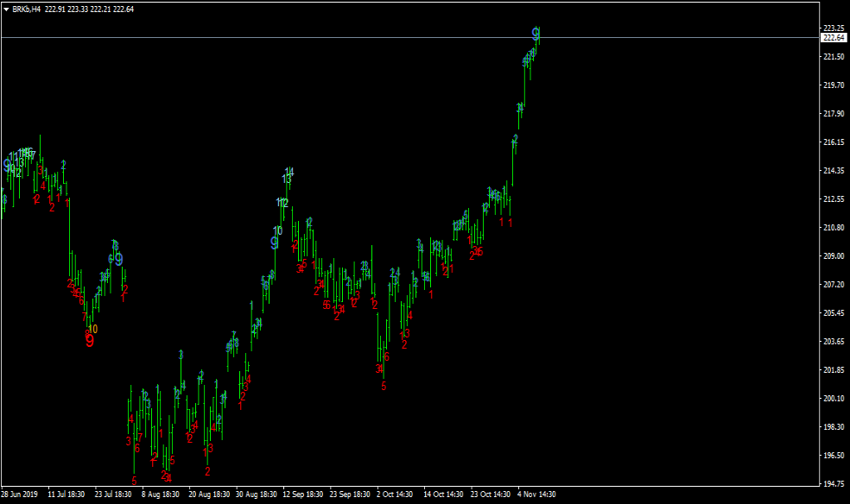Image resolution: width=850 pixels, height=504 pixels.
Task: Click the large blue 9 at chart peak
Action: pos(536,35)
